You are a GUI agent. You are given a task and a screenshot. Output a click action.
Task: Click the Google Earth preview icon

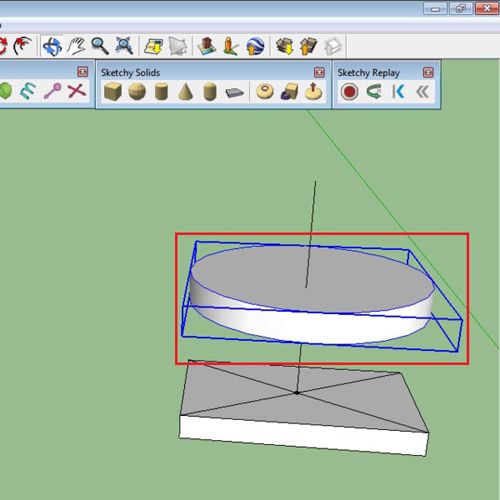tap(255, 46)
